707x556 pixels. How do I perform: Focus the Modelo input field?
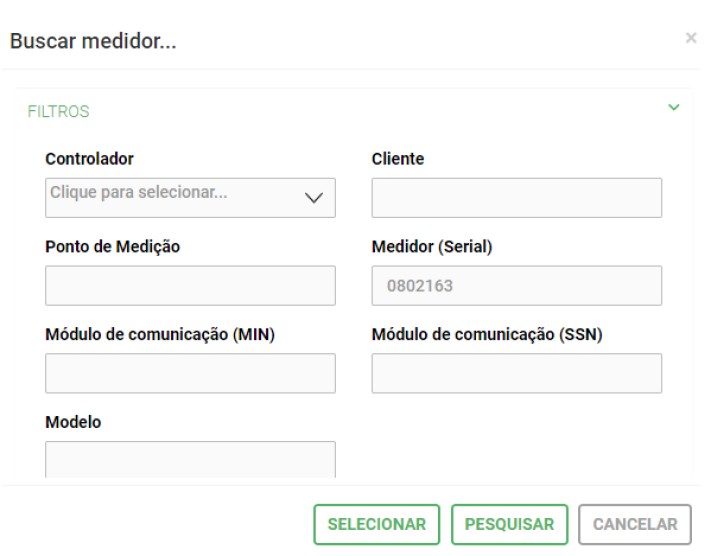pyautogui.click(x=190, y=459)
